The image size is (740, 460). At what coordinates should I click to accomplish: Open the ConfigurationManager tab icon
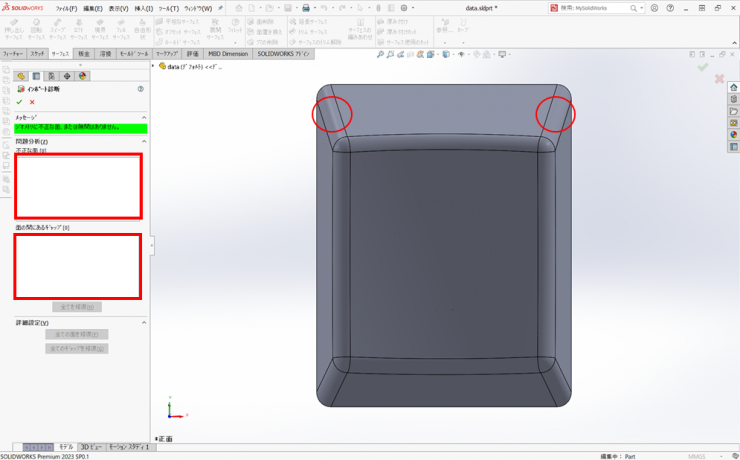[x=52, y=76]
